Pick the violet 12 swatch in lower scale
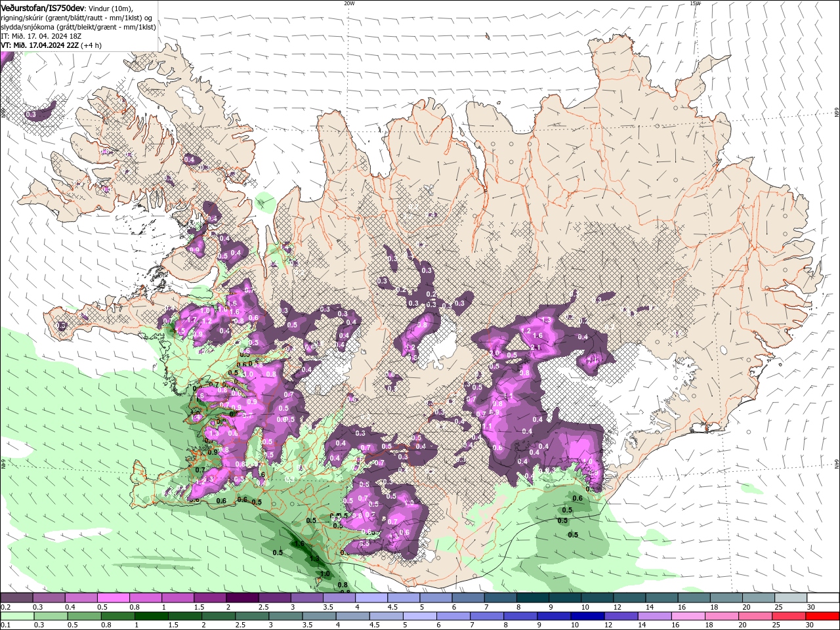This screenshot has width=840, height=630. tap(621, 616)
